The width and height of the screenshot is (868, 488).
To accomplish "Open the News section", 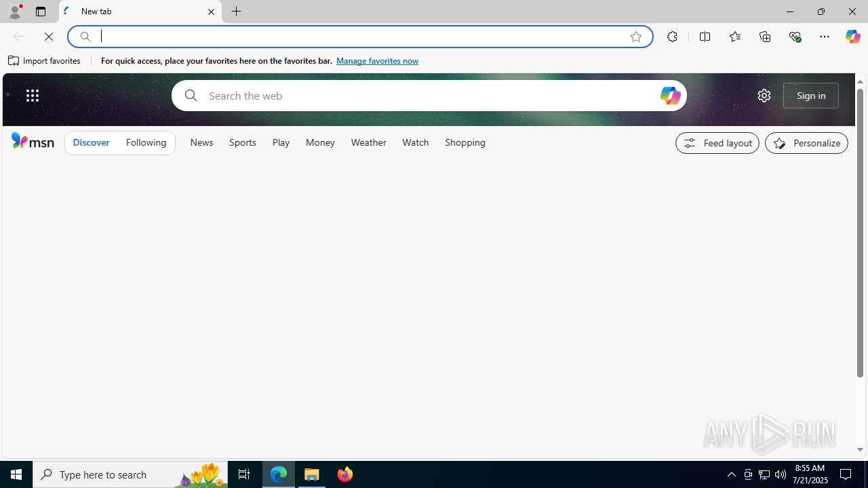I will tap(201, 143).
